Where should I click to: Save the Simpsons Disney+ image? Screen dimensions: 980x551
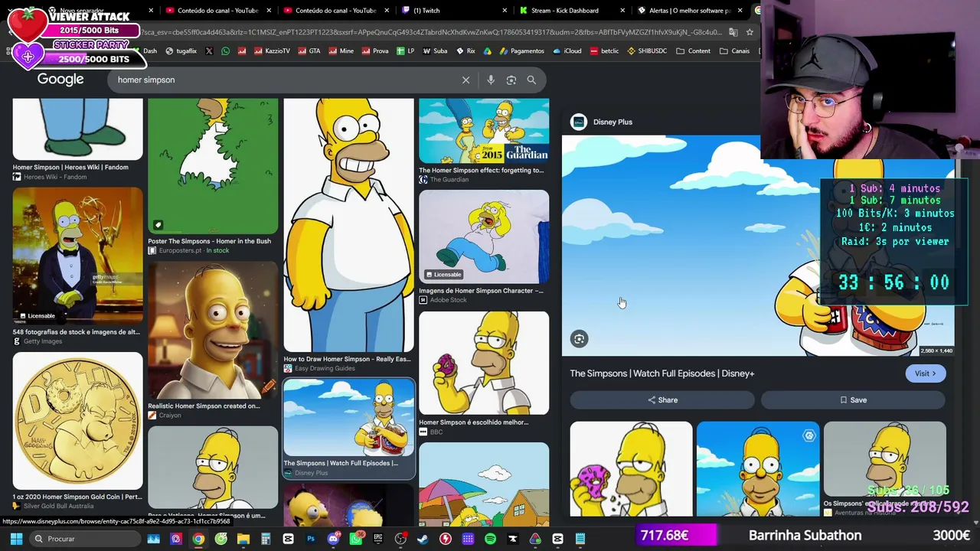[x=853, y=399]
